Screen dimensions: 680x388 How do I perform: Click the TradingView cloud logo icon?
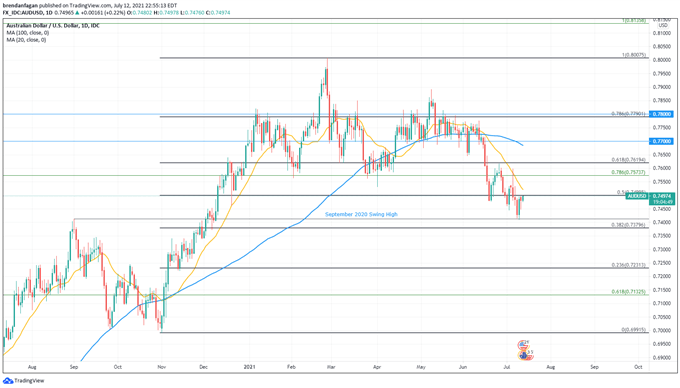click(8, 381)
